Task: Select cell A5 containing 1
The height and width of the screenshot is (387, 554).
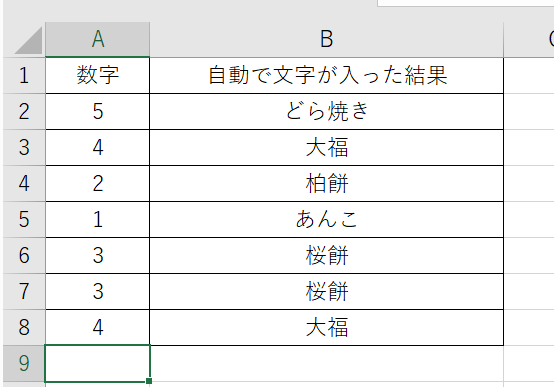Action: click(x=98, y=219)
